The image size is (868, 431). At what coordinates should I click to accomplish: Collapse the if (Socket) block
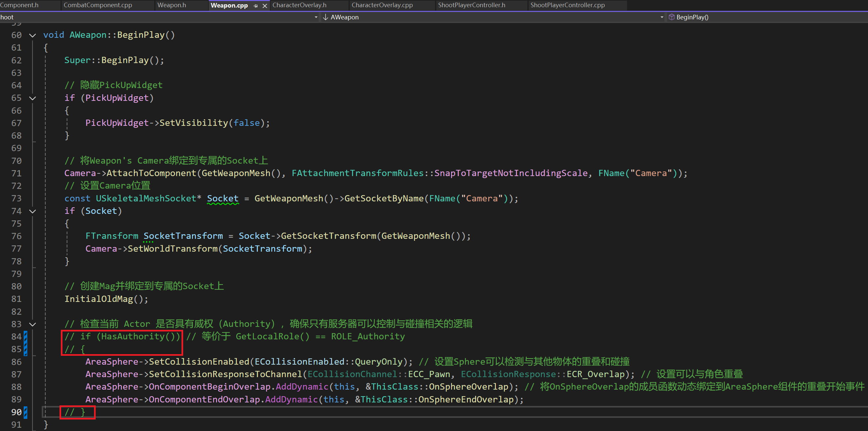coord(33,211)
